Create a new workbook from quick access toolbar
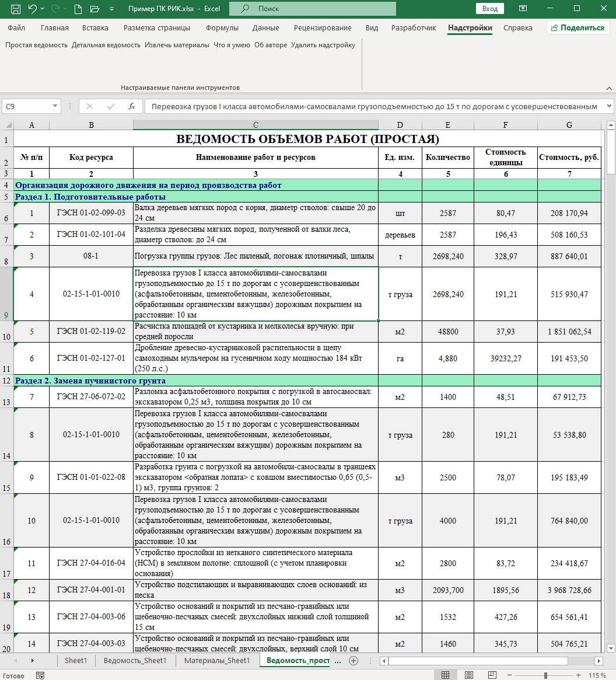The image size is (616, 680). click(x=78, y=9)
